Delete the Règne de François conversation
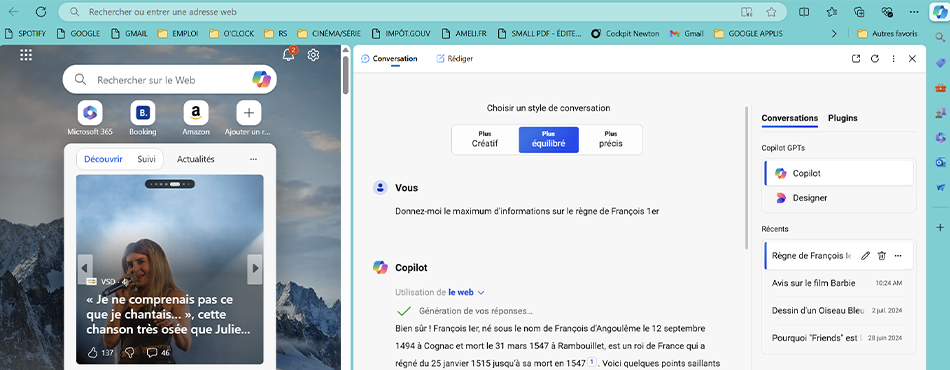Image resolution: width=950 pixels, height=370 pixels. (882, 256)
